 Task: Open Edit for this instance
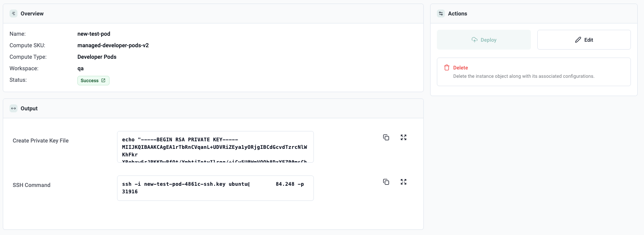click(x=584, y=40)
